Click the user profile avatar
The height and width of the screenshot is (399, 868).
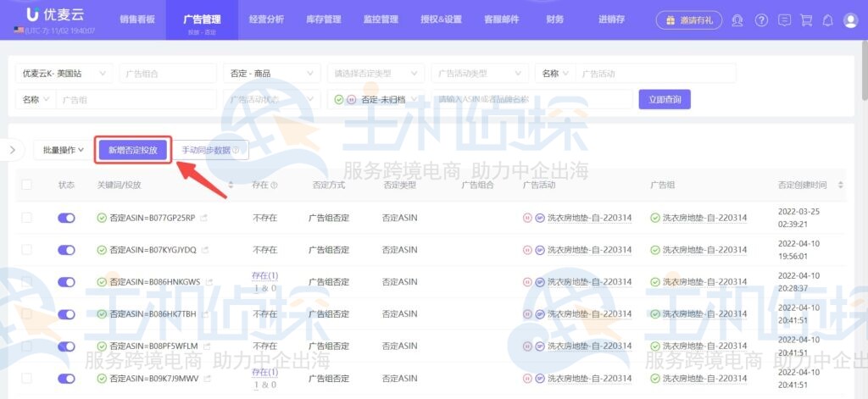pos(850,19)
